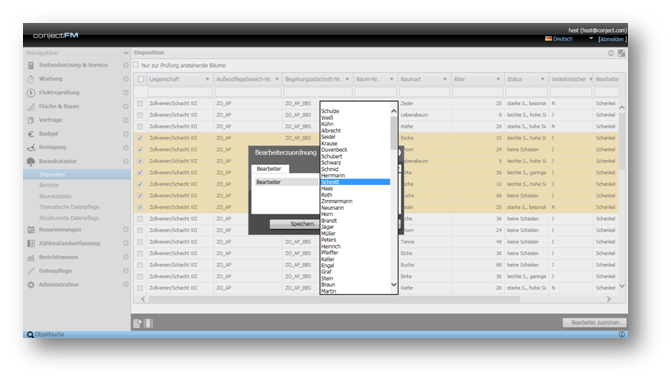The height and width of the screenshot is (381, 671).
Task: Click the columns icon in bottom toolbar
Action: pyautogui.click(x=148, y=323)
